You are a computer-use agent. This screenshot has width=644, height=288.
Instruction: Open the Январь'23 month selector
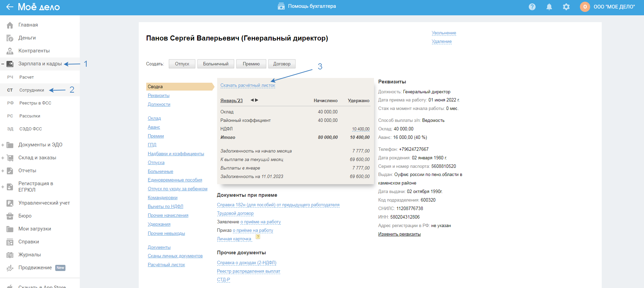pyautogui.click(x=231, y=100)
